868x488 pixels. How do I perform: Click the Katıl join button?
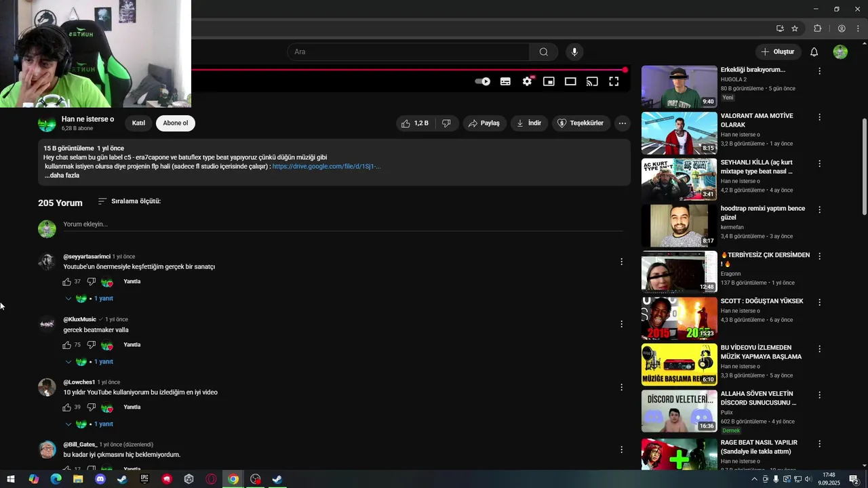point(138,123)
